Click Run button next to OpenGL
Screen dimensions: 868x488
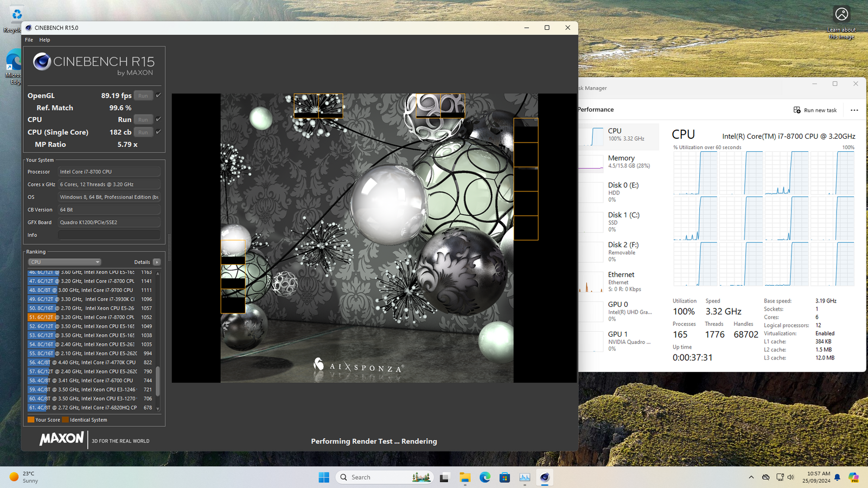pos(143,95)
